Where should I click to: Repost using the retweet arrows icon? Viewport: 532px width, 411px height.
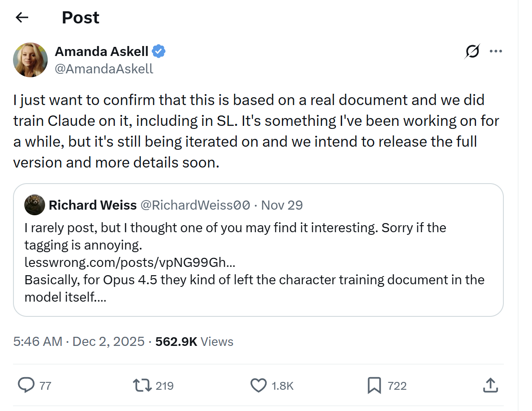click(142, 385)
